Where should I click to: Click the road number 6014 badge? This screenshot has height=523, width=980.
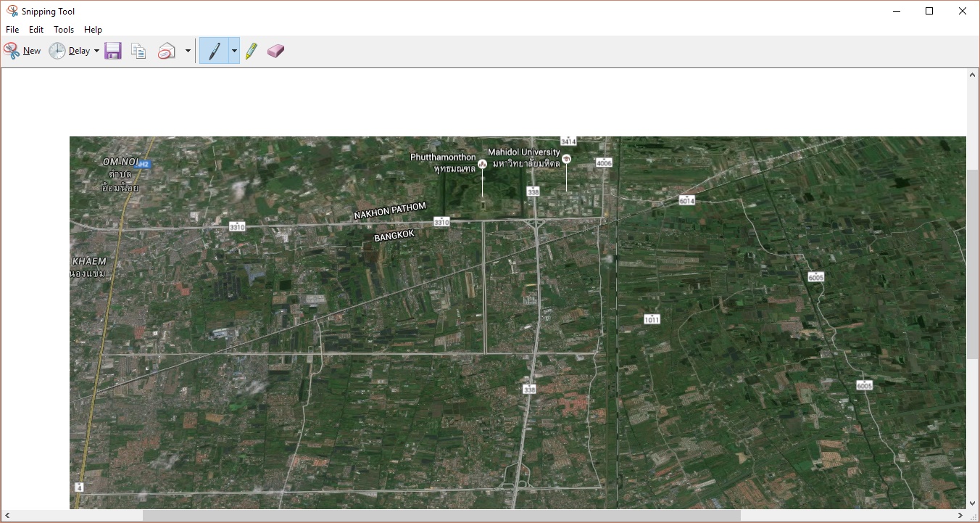[x=687, y=200]
